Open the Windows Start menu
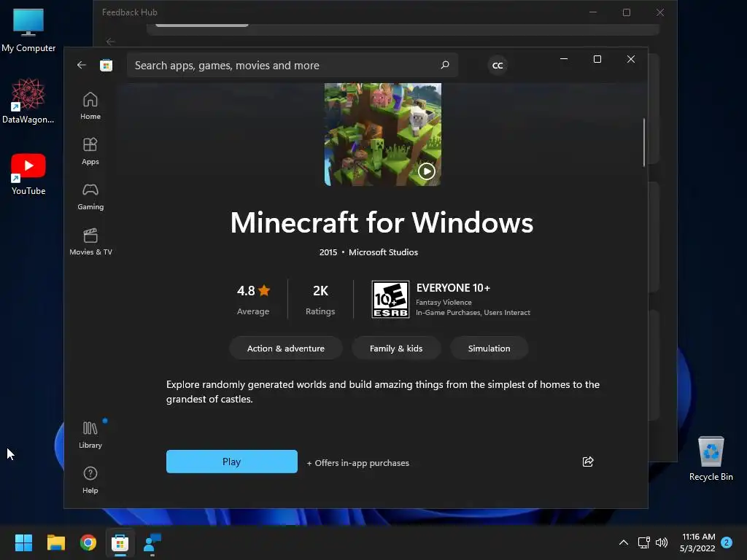This screenshot has height=560, width=747. [23, 542]
